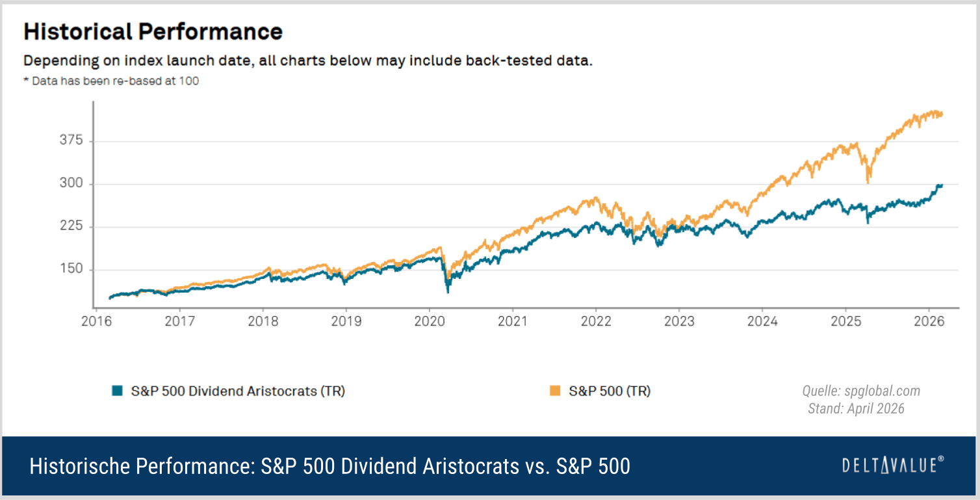Click the orange S&P 500 (TR) legend swatch
Screen dimensions: 980x500
point(554,391)
